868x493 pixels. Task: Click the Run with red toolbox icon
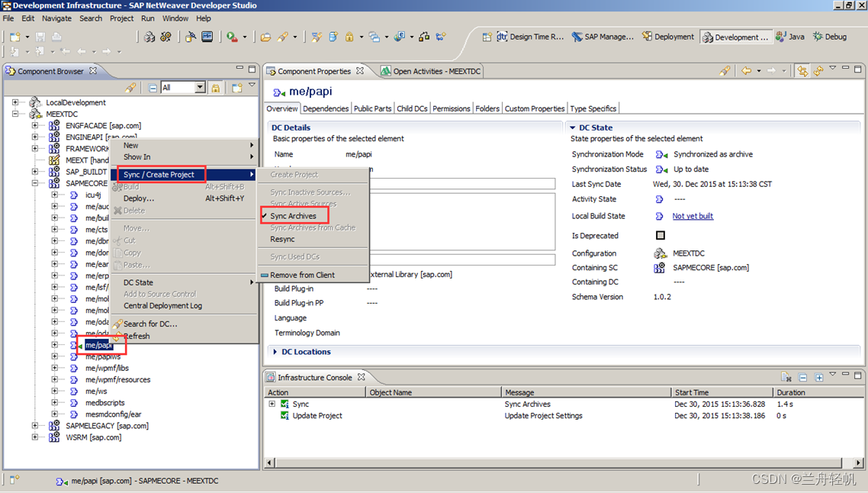(x=232, y=37)
